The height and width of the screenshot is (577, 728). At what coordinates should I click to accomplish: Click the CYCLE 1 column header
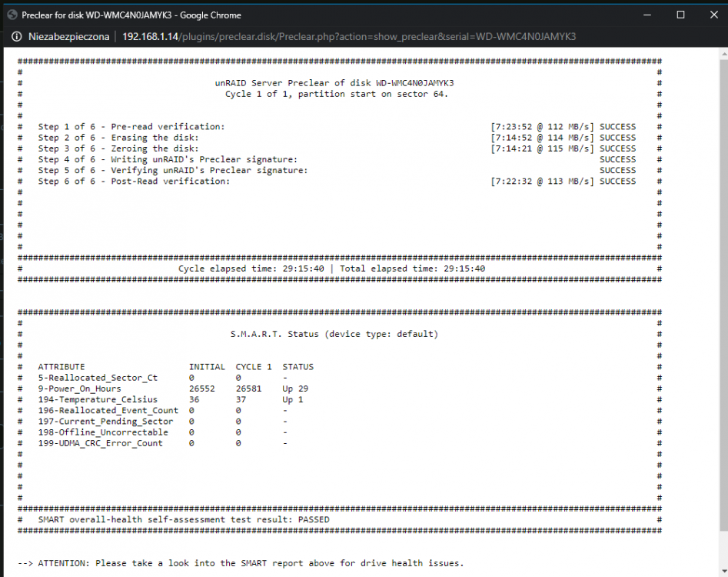tap(254, 367)
